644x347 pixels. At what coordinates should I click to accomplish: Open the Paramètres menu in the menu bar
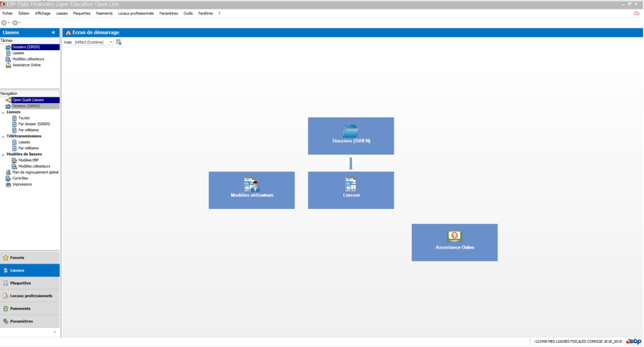tap(169, 14)
